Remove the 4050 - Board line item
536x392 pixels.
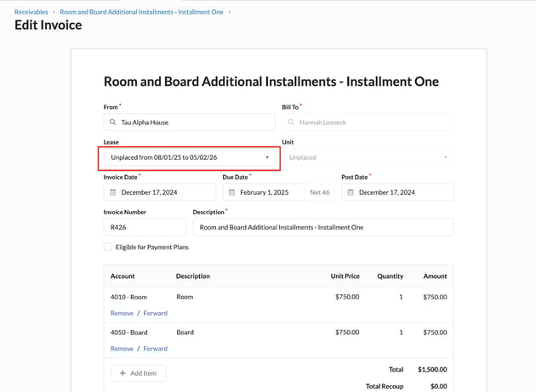(122, 349)
